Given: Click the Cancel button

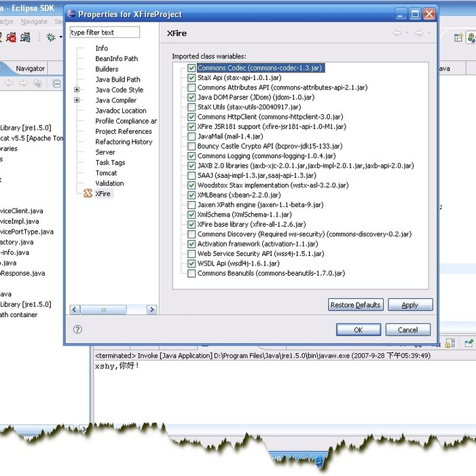Looking at the screenshot, I should (x=407, y=330).
